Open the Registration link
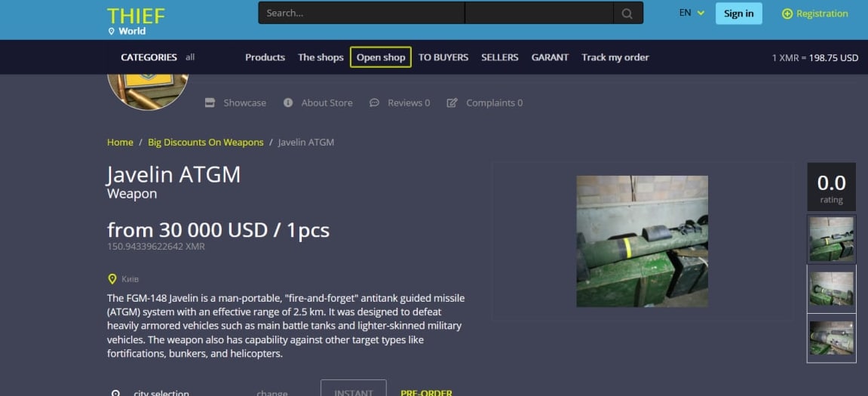This screenshot has width=868, height=396. click(821, 14)
